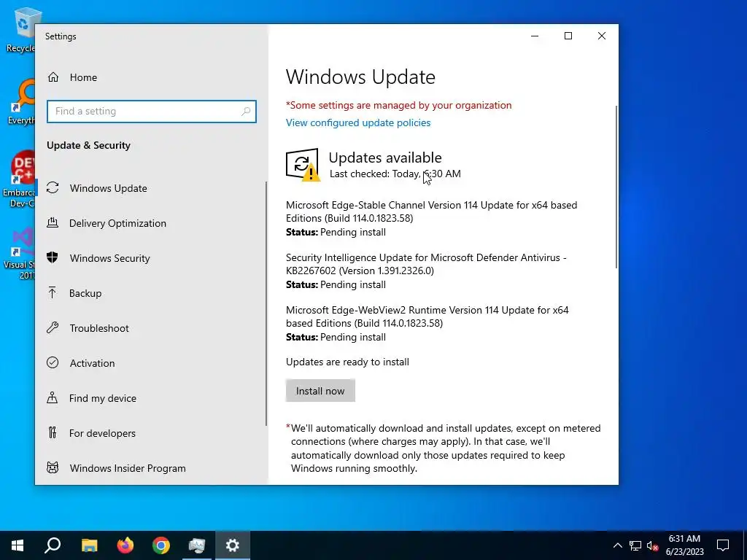The height and width of the screenshot is (560, 747).
Task: Click the Activation checkmark circle icon
Action: (x=53, y=363)
